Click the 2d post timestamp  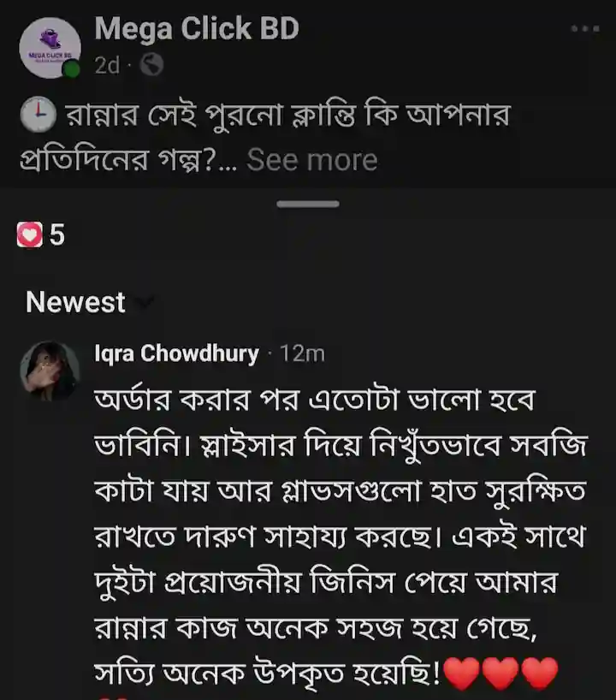pyautogui.click(x=107, y=65)
